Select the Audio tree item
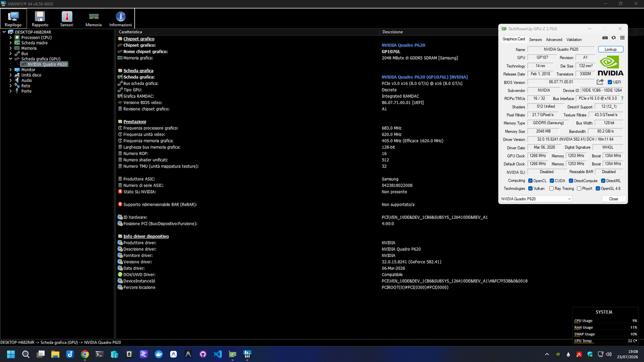This screenshot has width=644, height=362. (x=27, y=80)
